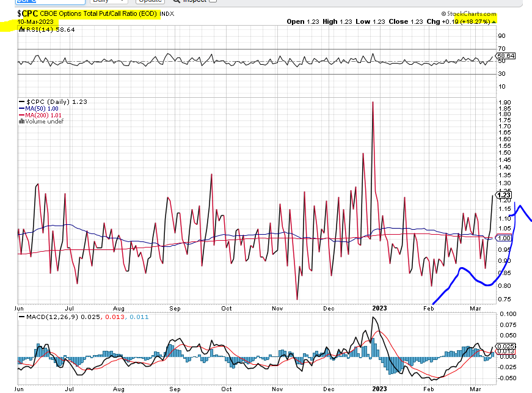Click the green up-arrow beside Chg percentage
Screen dimensions: 532x393
[x=494, y=21]
